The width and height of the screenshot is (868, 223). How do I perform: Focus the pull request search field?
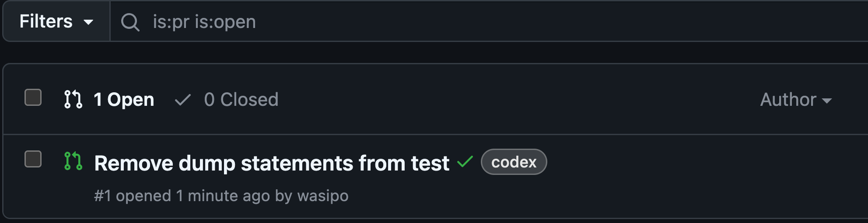coord(489,21)
